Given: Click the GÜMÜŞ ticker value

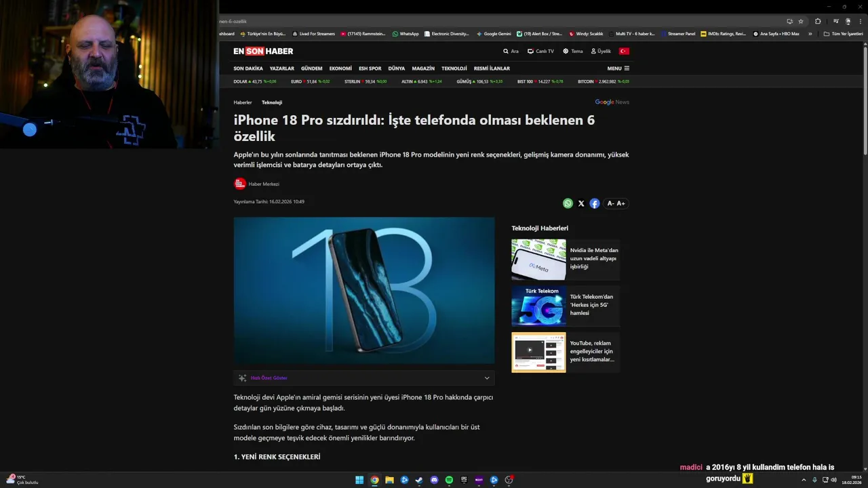Looking at the screenshot, I should coord(482,81).
